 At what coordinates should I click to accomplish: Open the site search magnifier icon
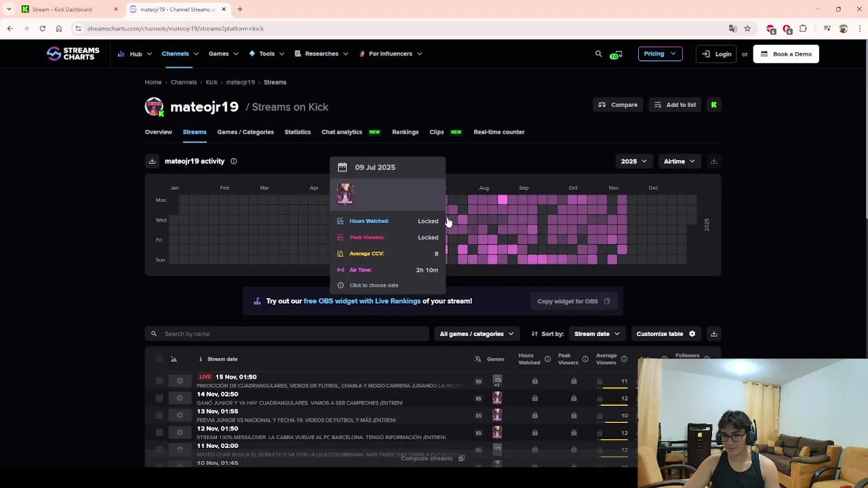click(x=599, y=54)
